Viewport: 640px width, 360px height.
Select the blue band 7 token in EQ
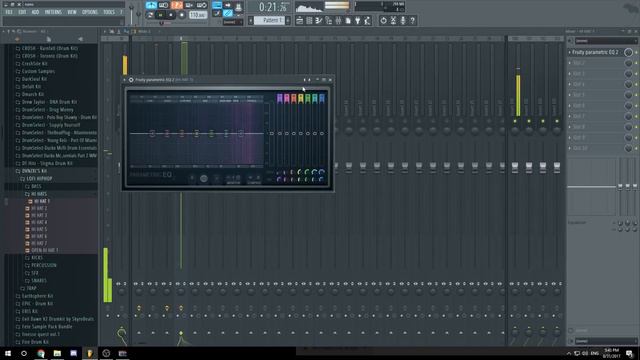(322, 98)
